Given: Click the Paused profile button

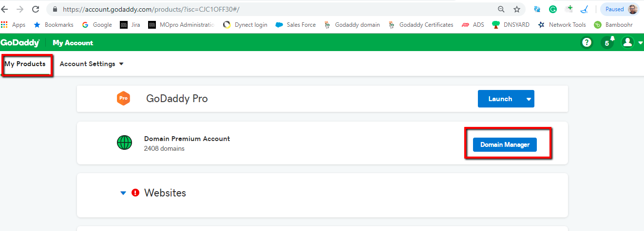Looking at the screenshot, I should (x=620, y=9).
